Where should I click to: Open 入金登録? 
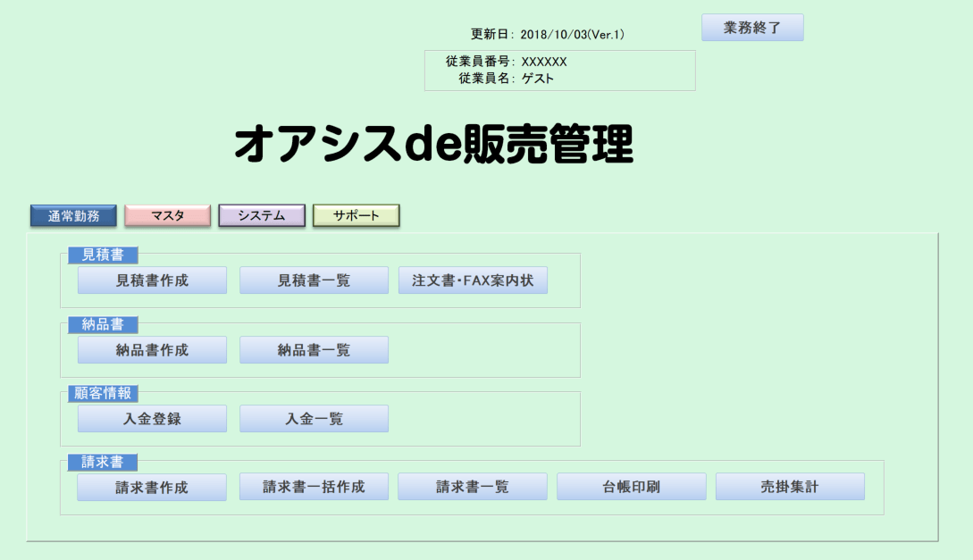(x=152, y=419)
